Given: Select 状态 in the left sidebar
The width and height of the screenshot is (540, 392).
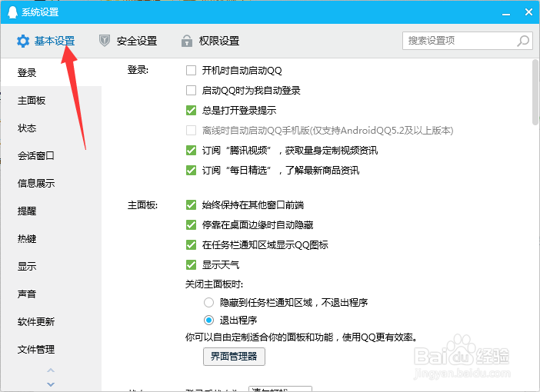Looking at the screenshot, I should click(x=51, y=128).
